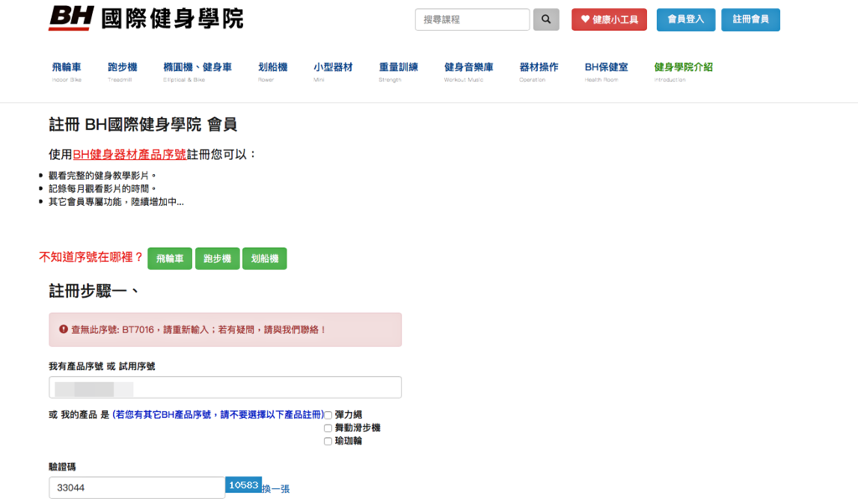Focus the 搜尋課程 search field
Viewport: 858px width, 504px height.
[473, 20]
